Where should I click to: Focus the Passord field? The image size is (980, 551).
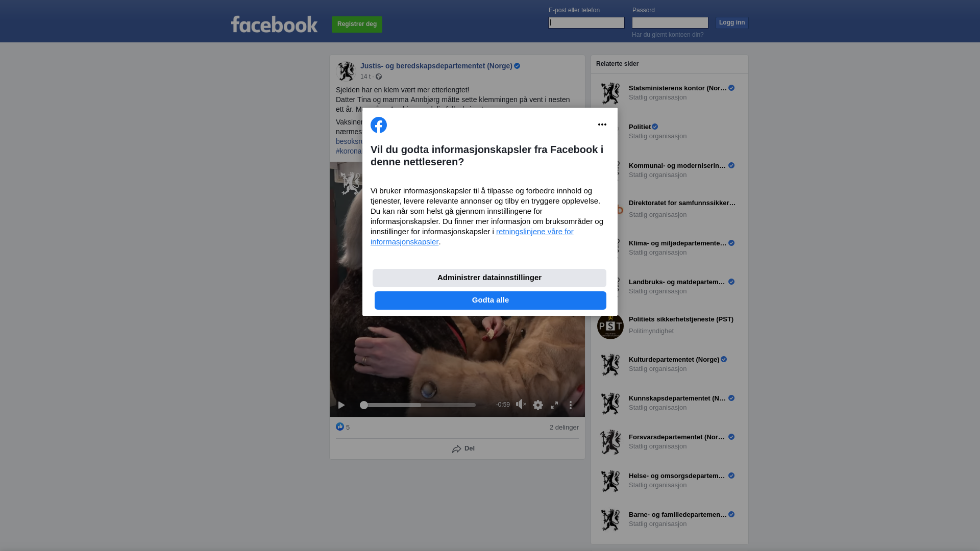[670, 22]
